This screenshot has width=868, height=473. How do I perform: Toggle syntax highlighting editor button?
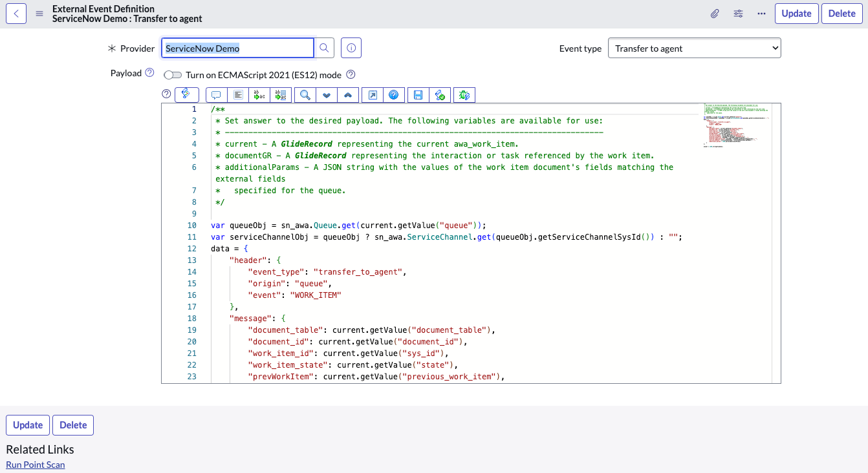click(x=186, y=94)
